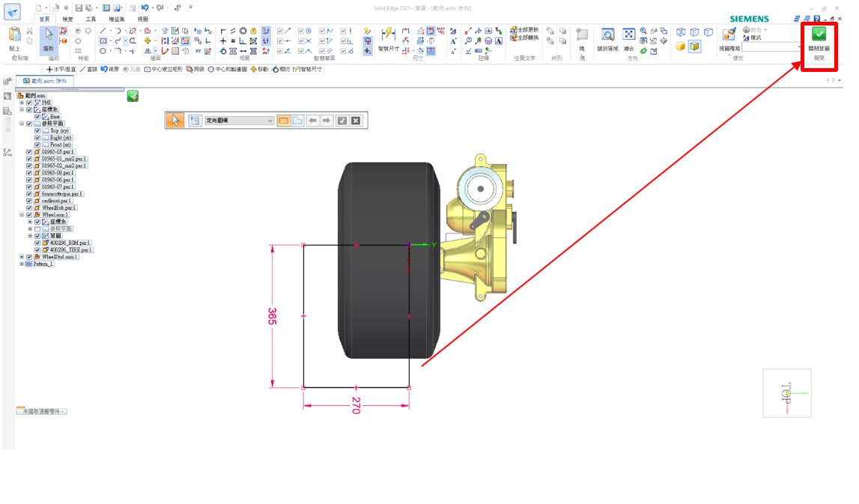The image size is (859, 504).
Task: Select the 365 vertical dimension value
Action: click(x=273, y=316)
